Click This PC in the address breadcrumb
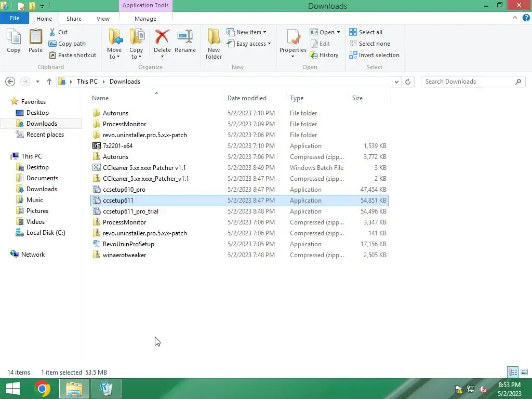The height and width of the screenshot is (399, 532). click(87, 82)
